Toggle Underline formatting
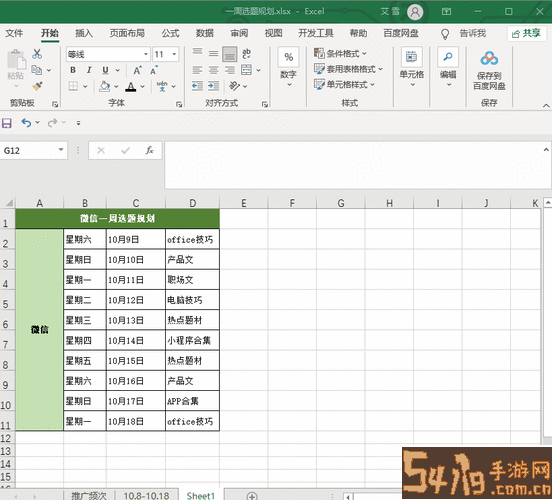552x500 pixels. [x=105, y=70]
